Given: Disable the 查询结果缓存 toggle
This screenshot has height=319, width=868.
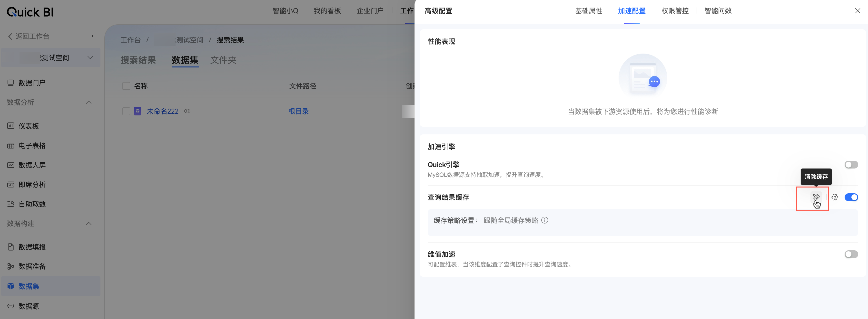Looking at the screenshot, I should [x=851, y=197].
